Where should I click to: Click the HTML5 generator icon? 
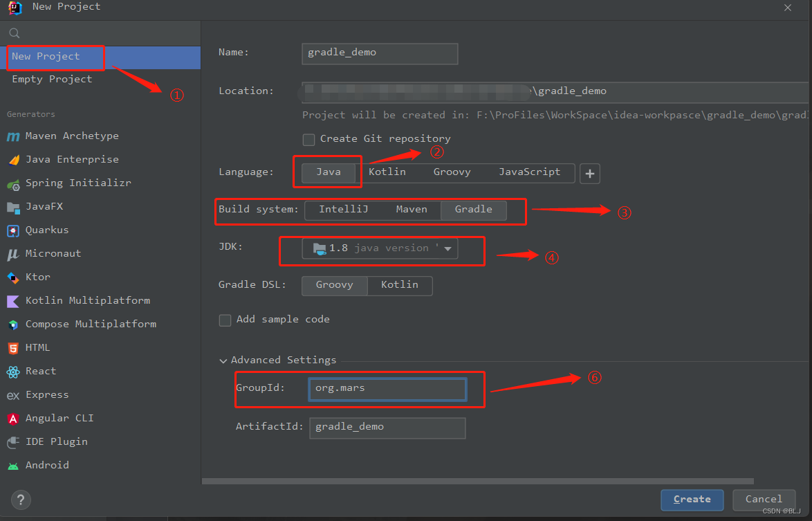point(13,348)
